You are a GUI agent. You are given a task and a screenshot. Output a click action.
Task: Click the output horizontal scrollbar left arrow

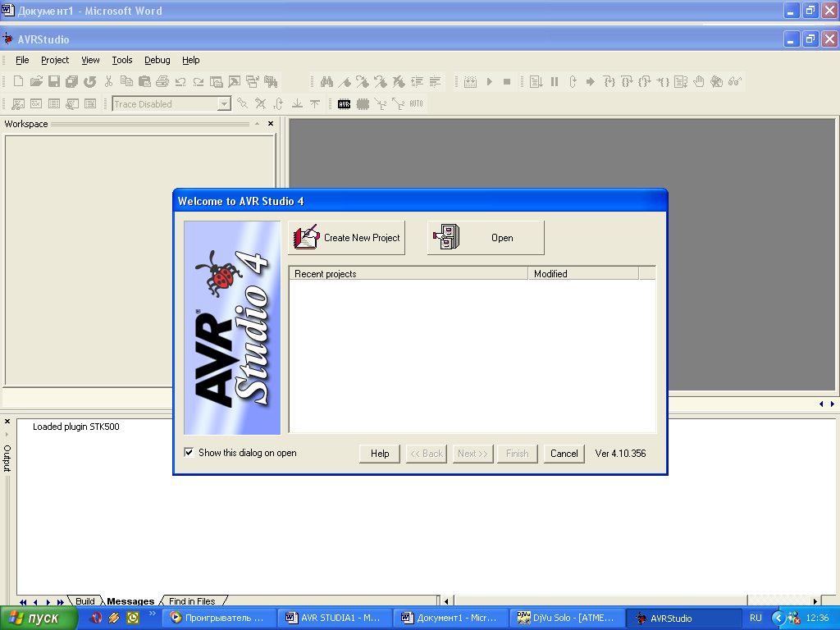pyautogui.click(x=446, y=601)
